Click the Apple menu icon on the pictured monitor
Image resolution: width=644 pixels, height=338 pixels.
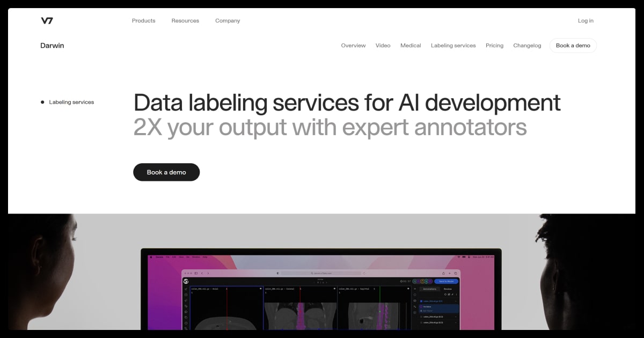151,257
